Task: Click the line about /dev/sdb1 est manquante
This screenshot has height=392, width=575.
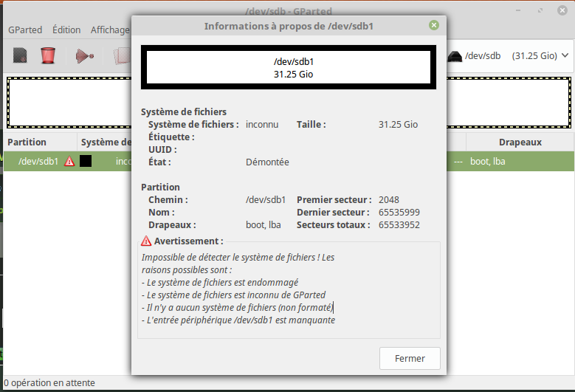Action: coord(238,320)
